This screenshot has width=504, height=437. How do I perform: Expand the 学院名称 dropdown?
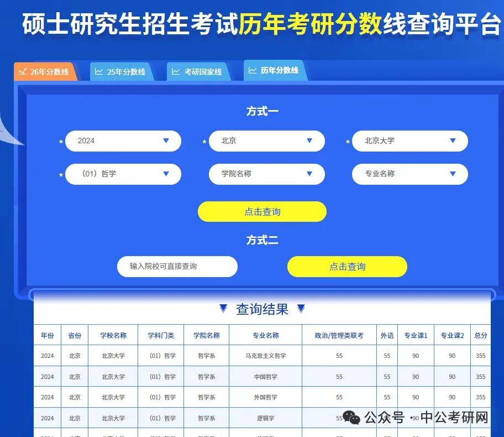(267, 174)
